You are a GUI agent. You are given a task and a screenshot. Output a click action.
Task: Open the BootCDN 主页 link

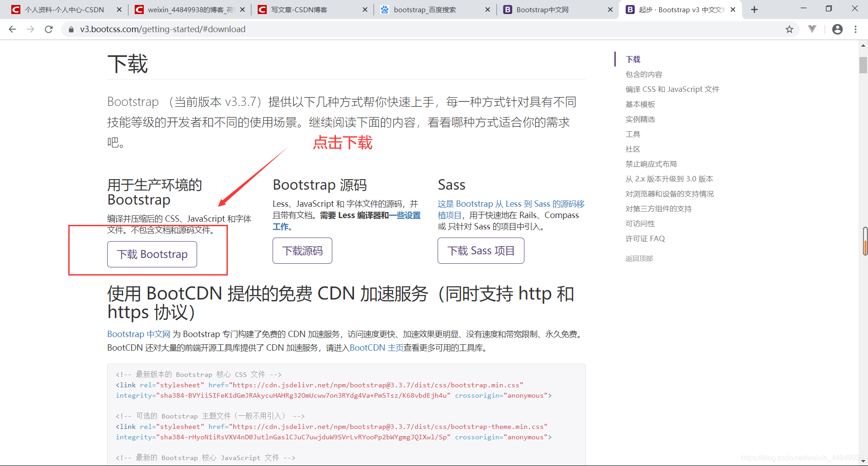click(x=377, y=347)
